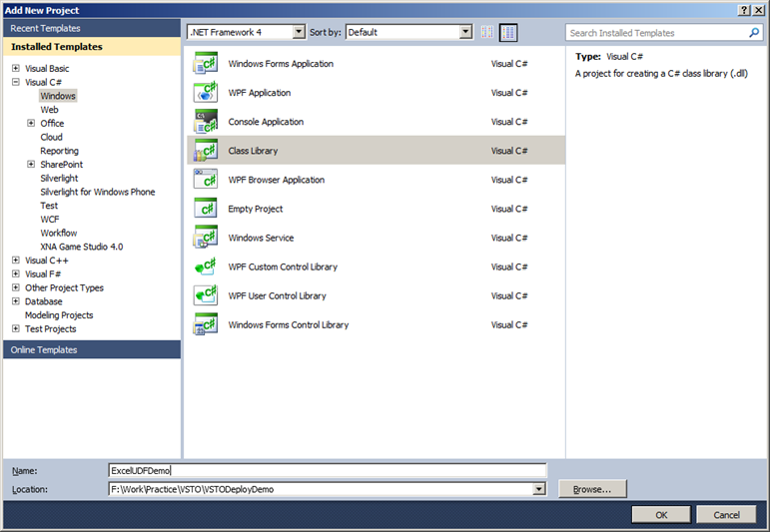Viewport: 770px width, 532px height.
Task: Click the Console Application template icon
Action: click(x=206, y=122)
